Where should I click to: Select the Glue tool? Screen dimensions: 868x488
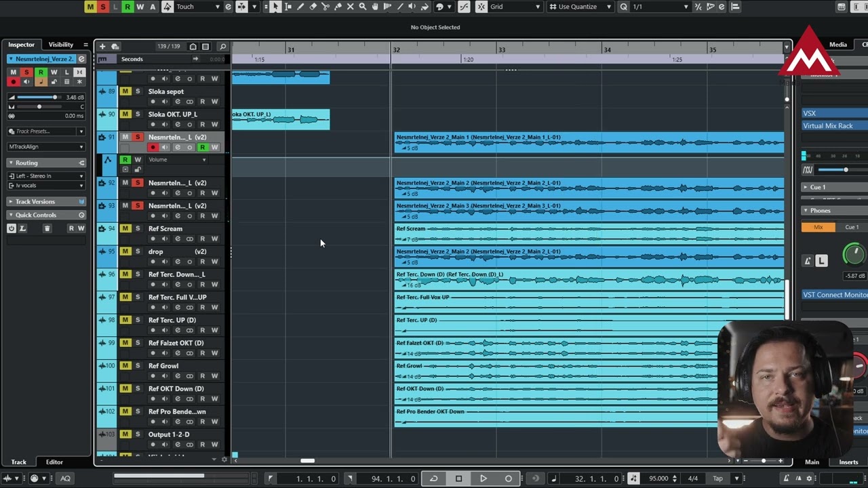coord(338,7)
